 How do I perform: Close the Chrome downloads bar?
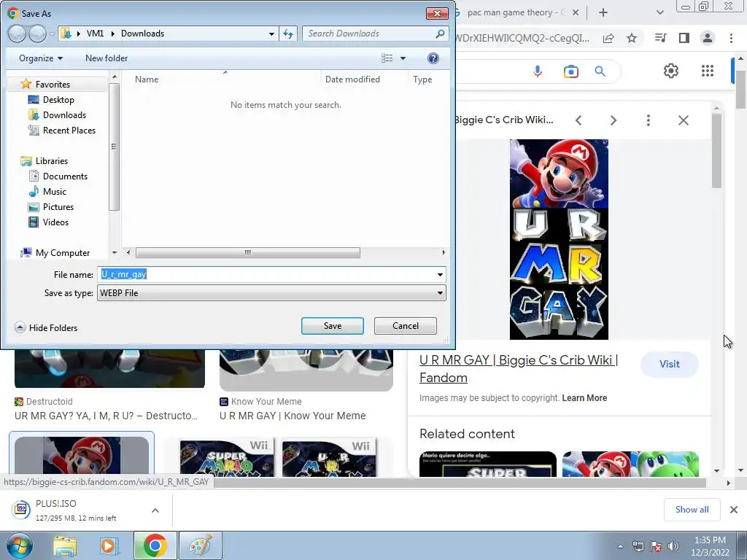click(x=734, y=510)
